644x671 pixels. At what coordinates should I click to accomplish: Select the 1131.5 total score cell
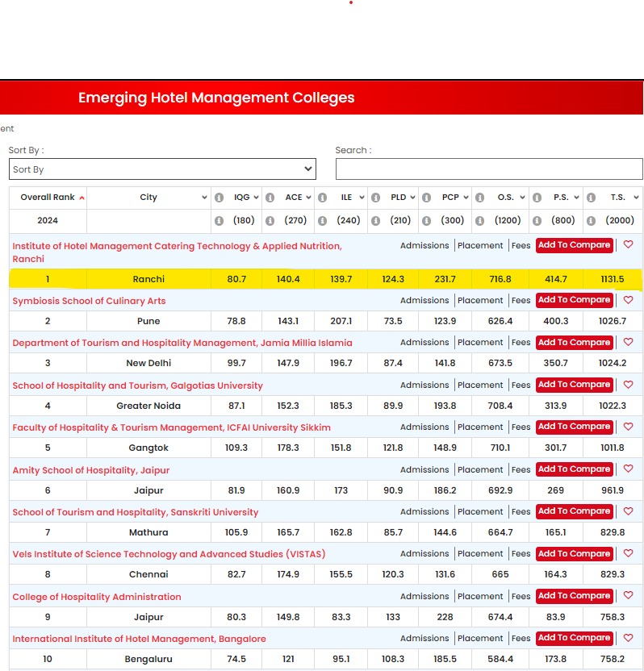(613, 279)
